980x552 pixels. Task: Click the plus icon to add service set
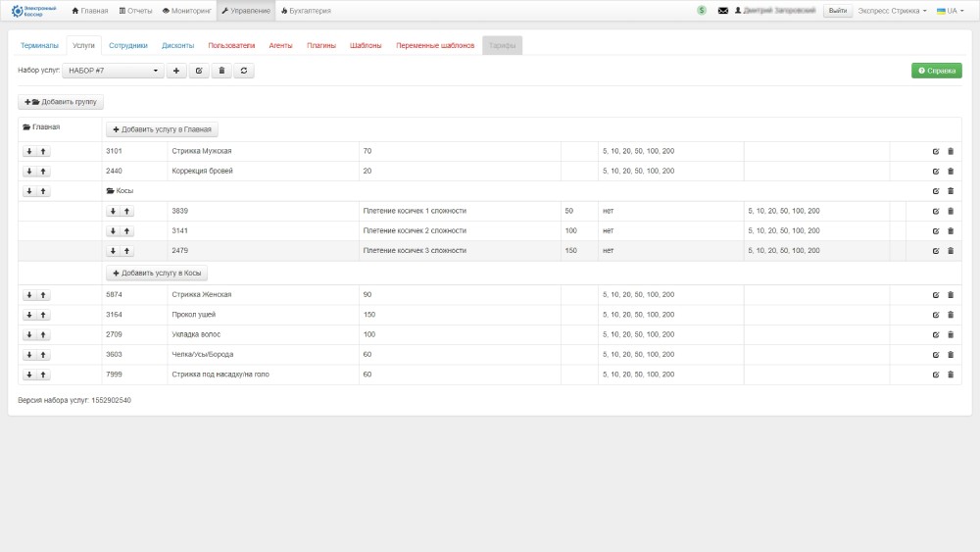click(x=176, y=71)
